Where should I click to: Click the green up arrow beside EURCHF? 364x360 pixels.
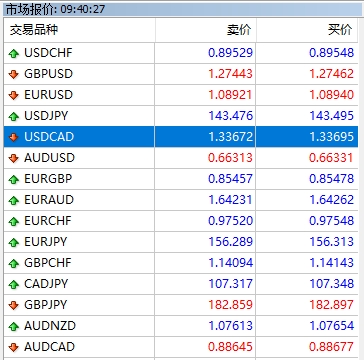(x=14, y=221)
